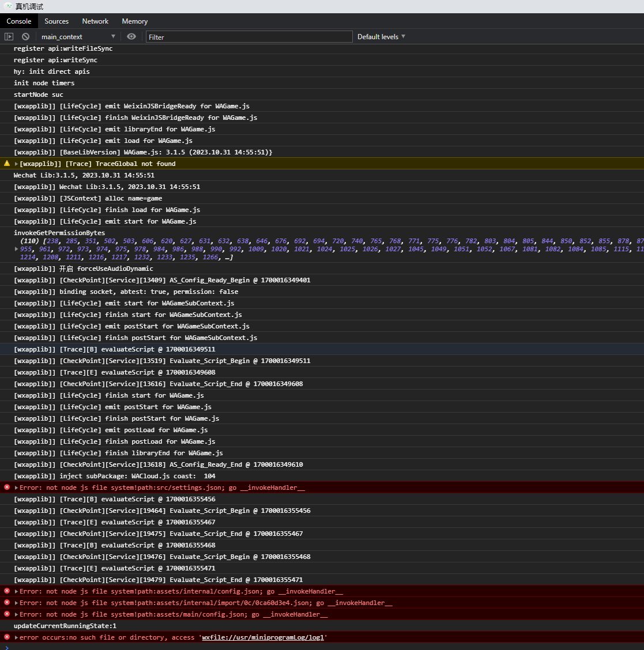Expand the TraceGlobal not found warning
Screen dimensions: 644x650
coord(16,164)
